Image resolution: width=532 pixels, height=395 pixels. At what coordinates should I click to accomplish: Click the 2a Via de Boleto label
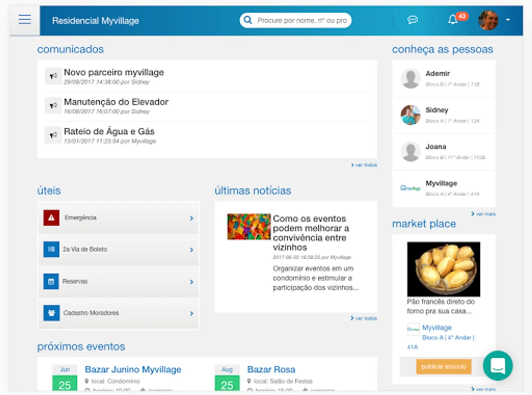click(85, 249)
